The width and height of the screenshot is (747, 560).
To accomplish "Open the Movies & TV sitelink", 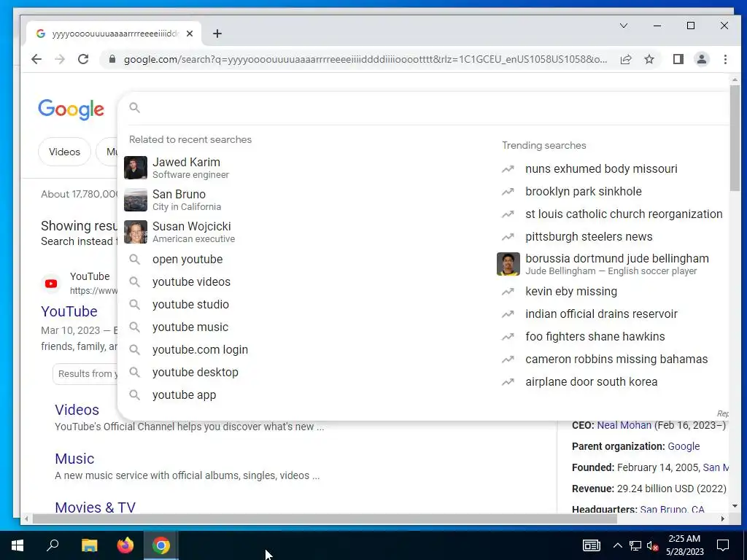I will click(x=96, y=507).
